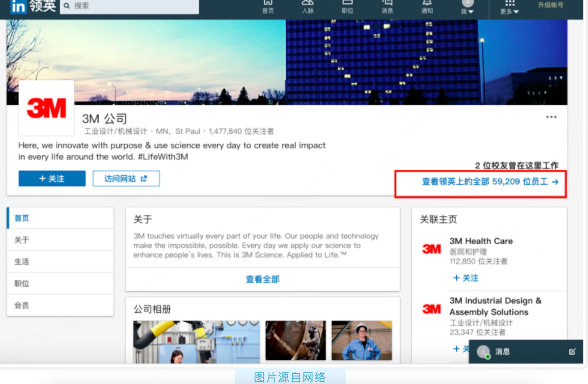
Task: Open the three-dot more options menu
Action: click(551, 117)
